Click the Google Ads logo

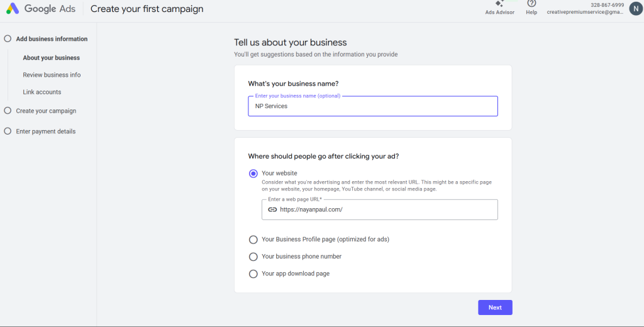[13, 9]
